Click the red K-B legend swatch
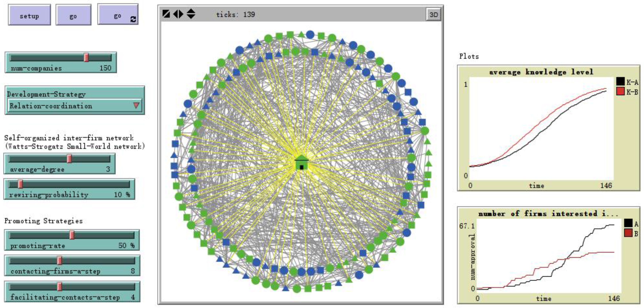Viewport: 644px width, 308px height. click(x=620, y=91)
